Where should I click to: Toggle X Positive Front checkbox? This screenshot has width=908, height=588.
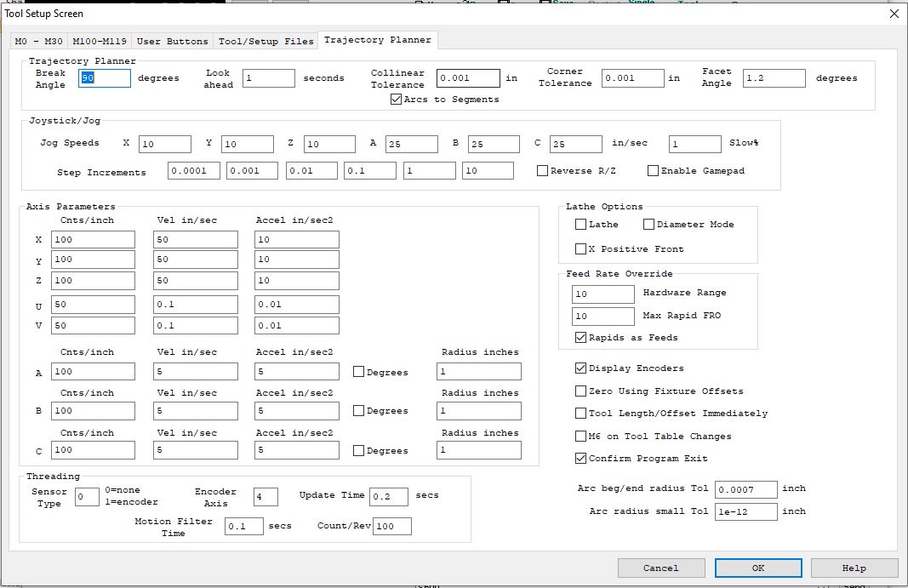pyautogui.click(x=581, y=249)
